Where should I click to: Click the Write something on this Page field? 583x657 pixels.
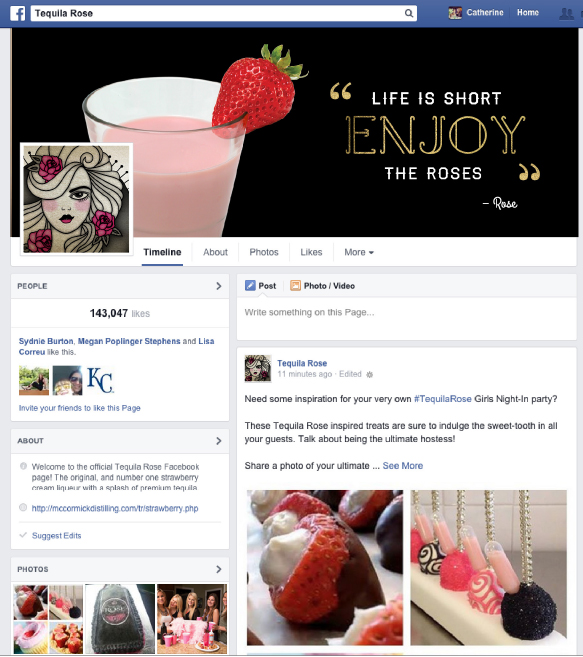407,319
